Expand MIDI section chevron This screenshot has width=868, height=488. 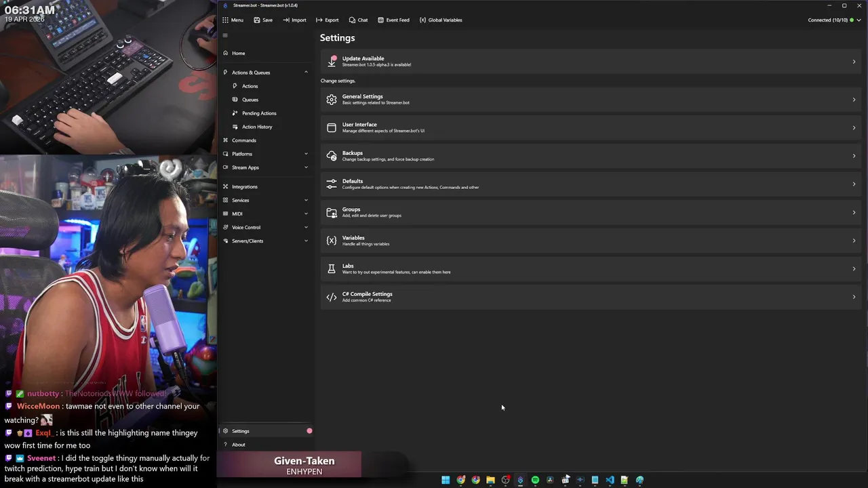point(306,213)
